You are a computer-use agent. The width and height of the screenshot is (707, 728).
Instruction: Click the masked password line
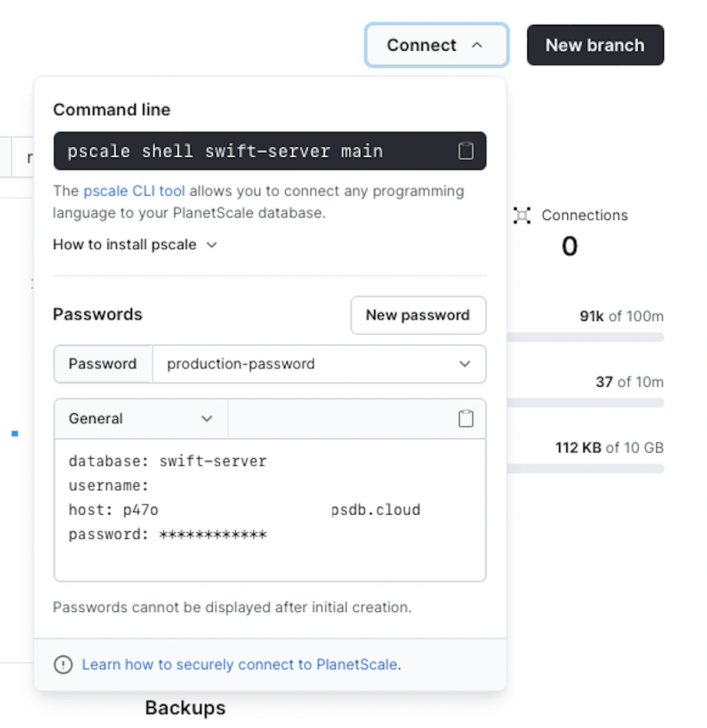[x=168, y=535]
